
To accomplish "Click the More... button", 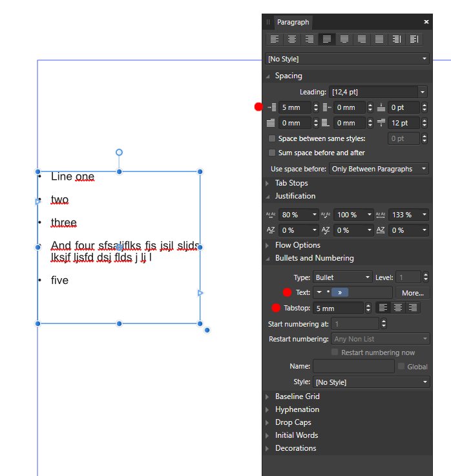I will (x=412, y=293).
